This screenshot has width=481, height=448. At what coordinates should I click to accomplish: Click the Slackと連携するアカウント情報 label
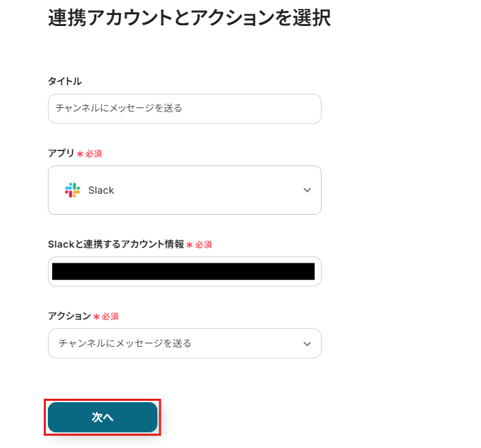pos(116,244)
